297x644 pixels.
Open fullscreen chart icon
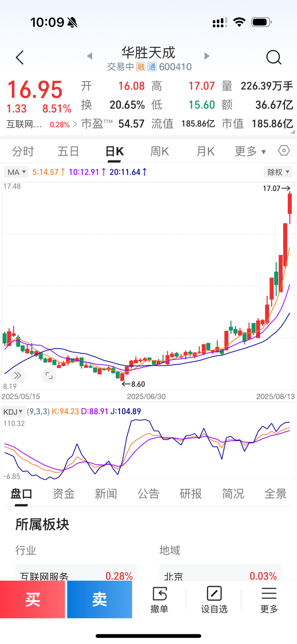tap(49, 375)
